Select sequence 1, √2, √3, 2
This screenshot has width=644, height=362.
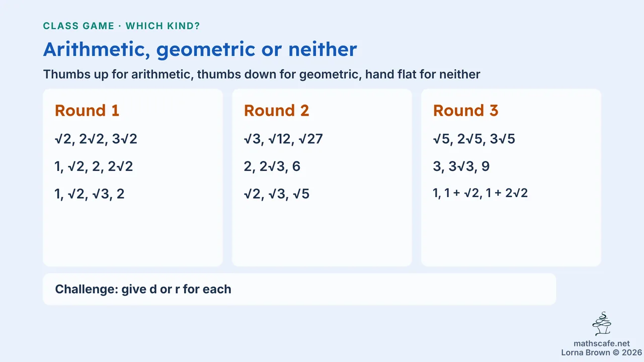[90, 194]
